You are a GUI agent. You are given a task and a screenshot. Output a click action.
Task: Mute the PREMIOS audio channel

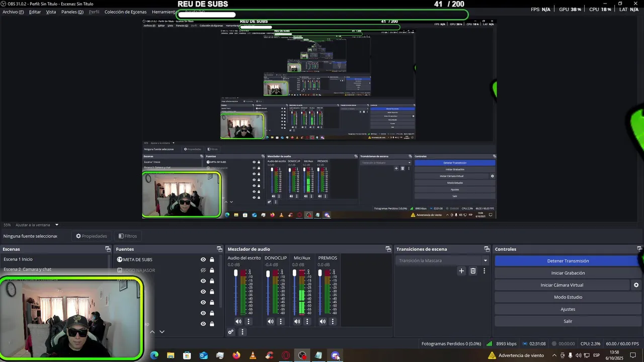coord(323,321)
